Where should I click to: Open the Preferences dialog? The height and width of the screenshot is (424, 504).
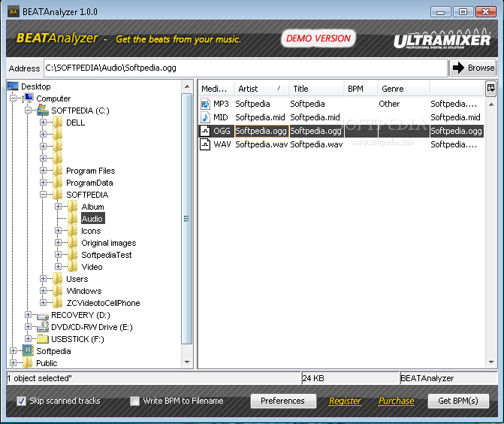point(283,401)
